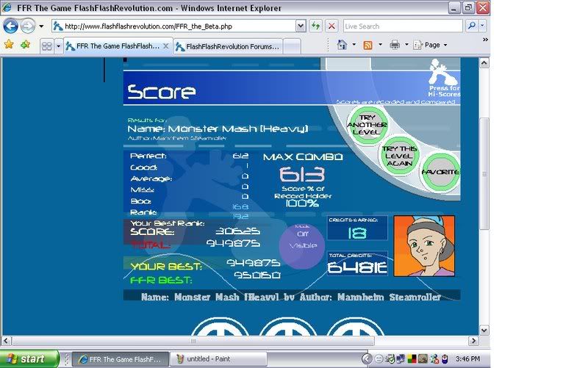Click the Home page icon
The height and width of the screenshot is (368, 588).
(342, 45)
